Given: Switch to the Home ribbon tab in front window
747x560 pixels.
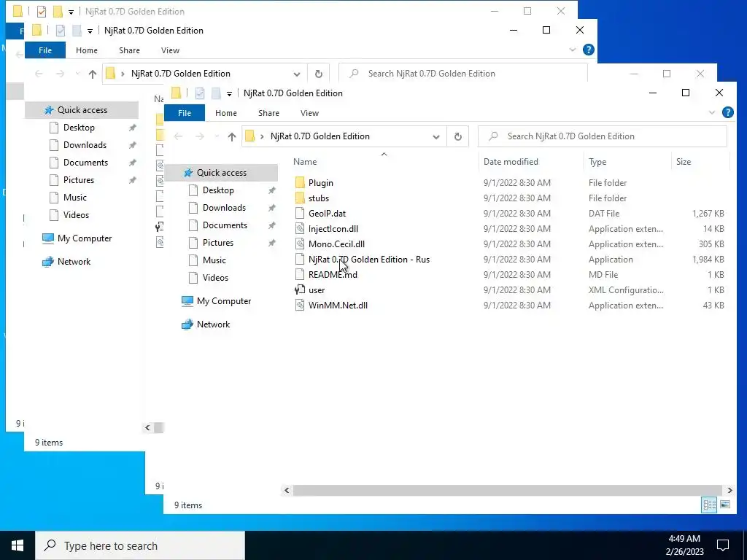Looking at the screenshot, I should 226,113.
